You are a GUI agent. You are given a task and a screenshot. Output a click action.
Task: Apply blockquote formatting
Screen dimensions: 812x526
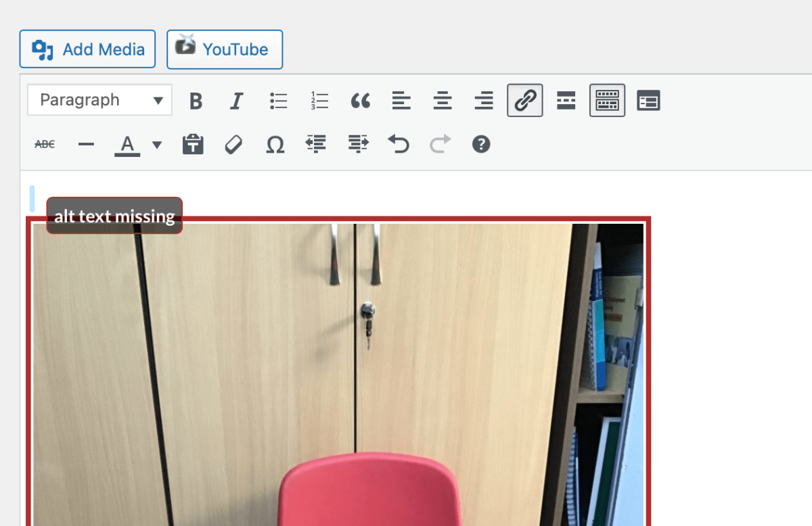coord(361,101)
